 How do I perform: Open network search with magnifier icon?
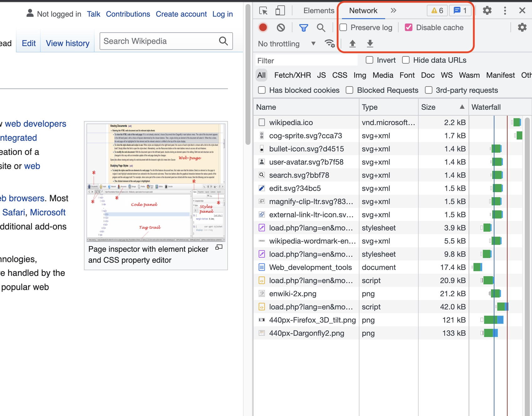click(321, 28)
